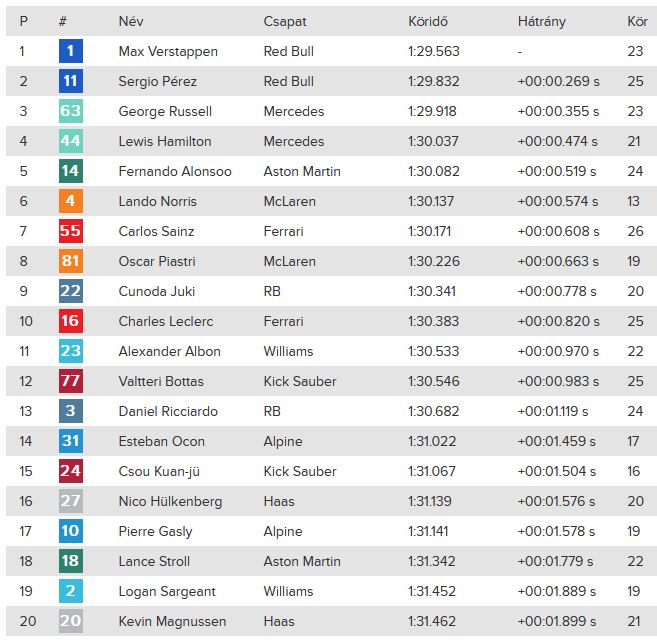Click Oscar Piastri's lap time 1:30.226
This screenshot has width=657, height=642.
click(431, 261)
